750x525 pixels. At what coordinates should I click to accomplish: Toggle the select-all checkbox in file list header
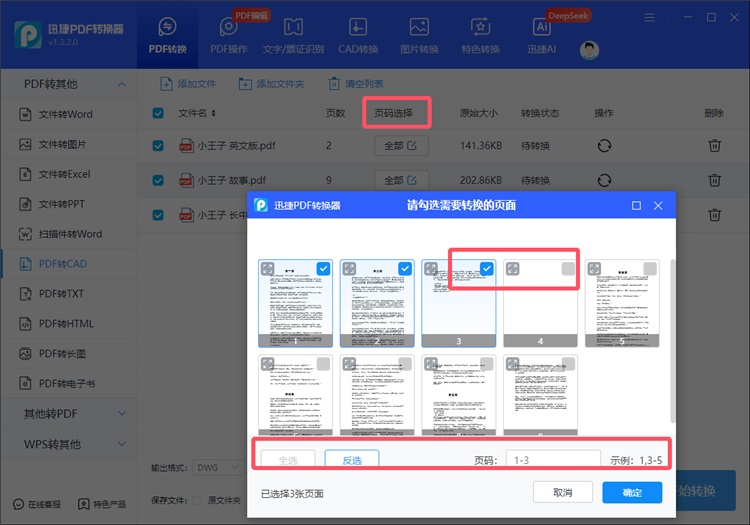(x=158, y=113)
